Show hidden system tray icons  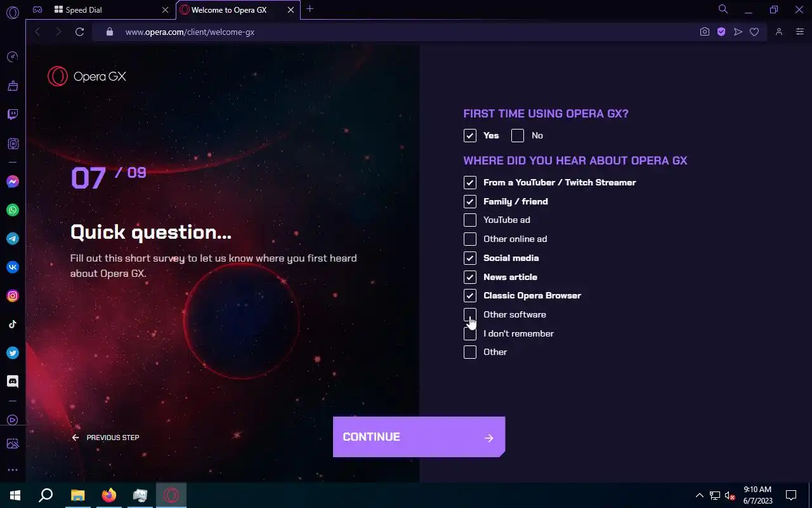(x=699, y=495)
